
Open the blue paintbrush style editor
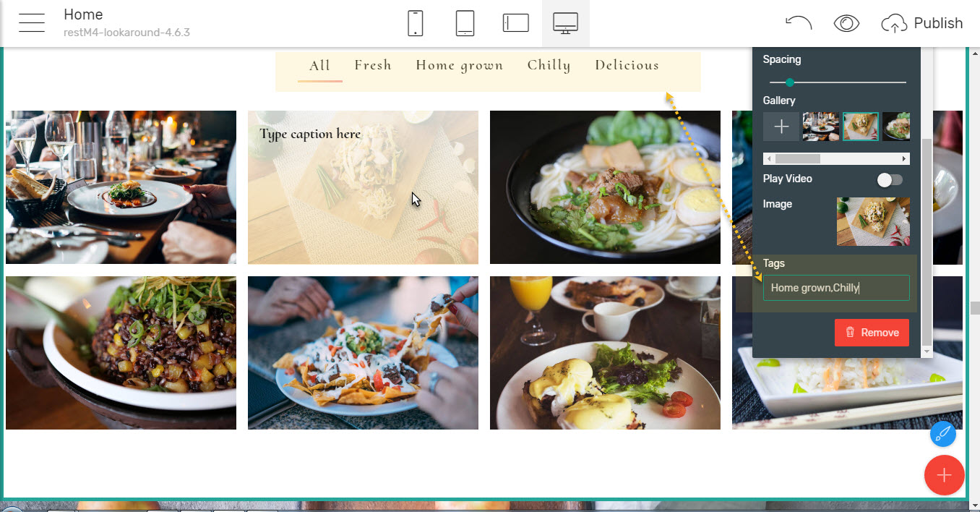(943, 434)
